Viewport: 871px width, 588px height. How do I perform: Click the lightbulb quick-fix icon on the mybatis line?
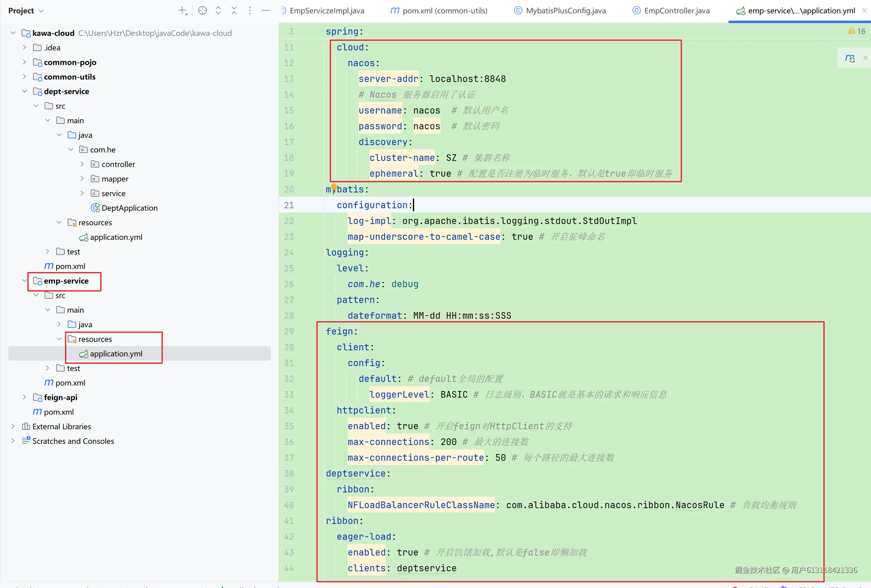pyautogui.click(x=334, y=187)
